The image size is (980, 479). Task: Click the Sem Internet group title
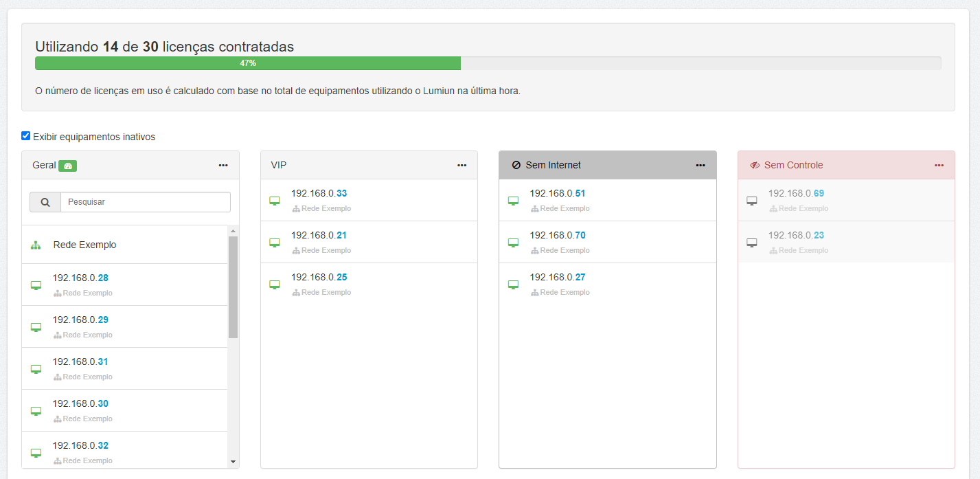[553, 165]
